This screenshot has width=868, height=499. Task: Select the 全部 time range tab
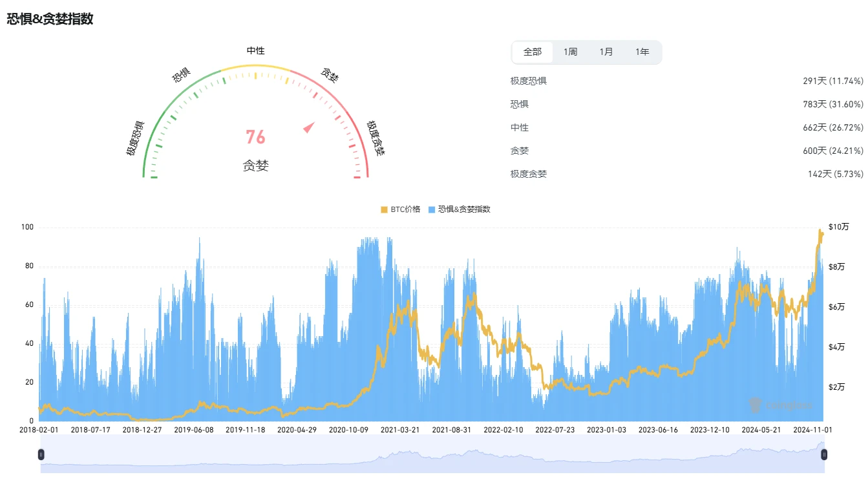pos(533,52)
